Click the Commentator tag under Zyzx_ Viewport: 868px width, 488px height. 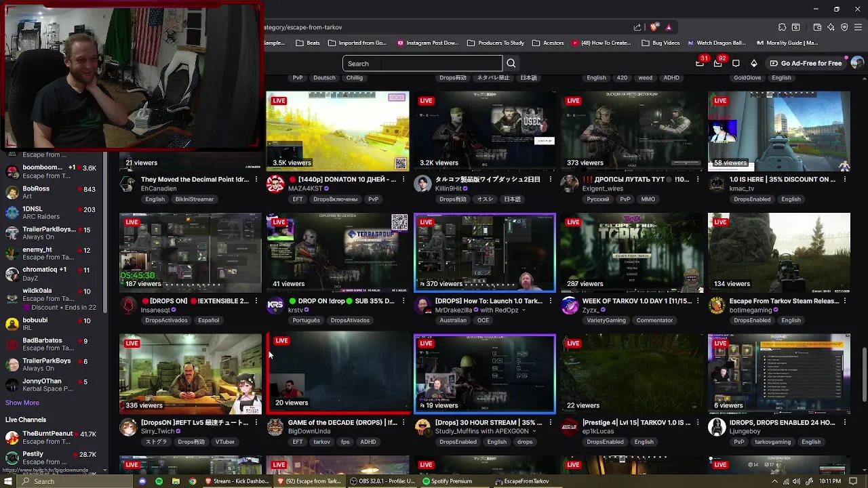(654, 321)
